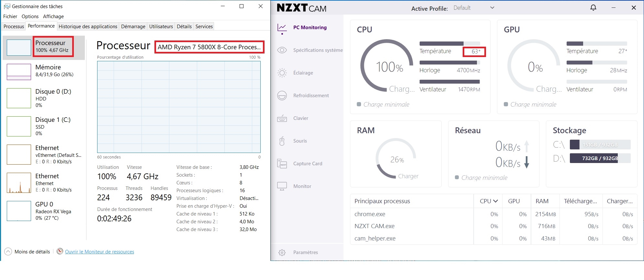Select the Souris mouse icon
The height and width of the screenshot is (280, 644).
pyautogui.click(x=282, y=141)
